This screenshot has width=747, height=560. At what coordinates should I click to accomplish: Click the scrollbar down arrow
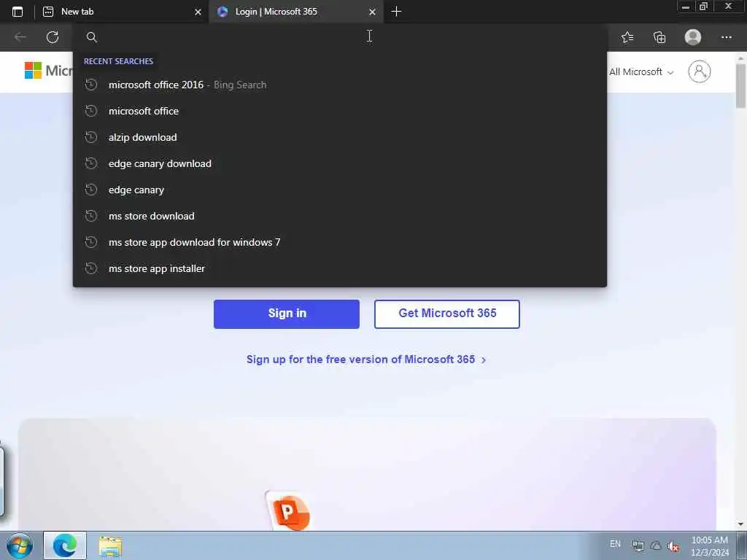740,524
